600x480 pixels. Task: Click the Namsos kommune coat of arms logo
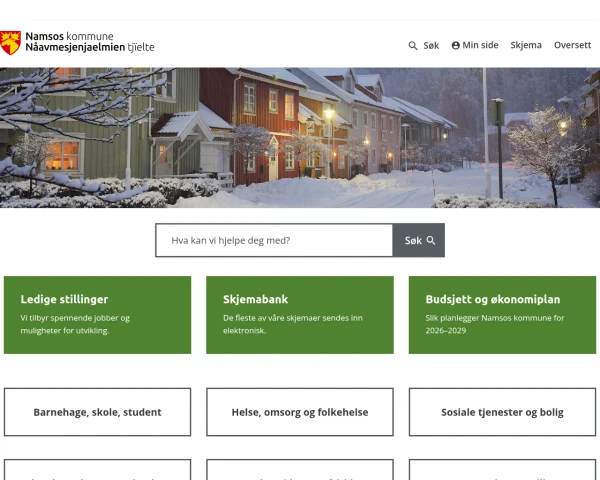coord(10,42)
